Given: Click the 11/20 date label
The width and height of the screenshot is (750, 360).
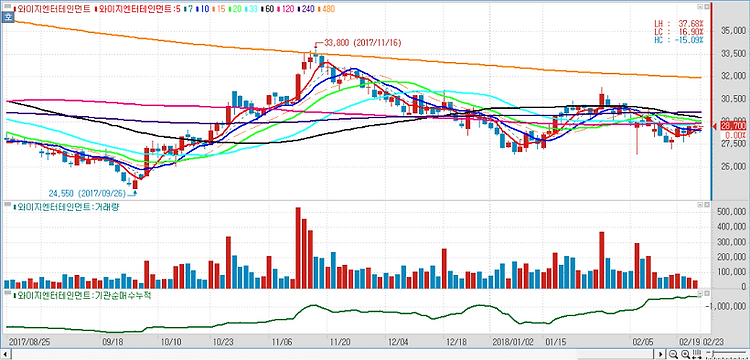Looking at the screenshot, I should tap(340, 342).
